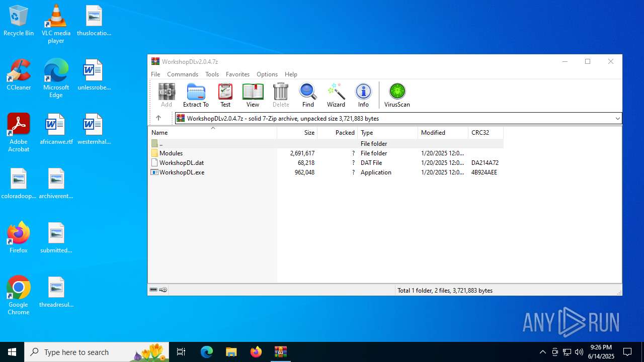Open the Options menu
Screen dimensions: 644x362
coord(267,74)
